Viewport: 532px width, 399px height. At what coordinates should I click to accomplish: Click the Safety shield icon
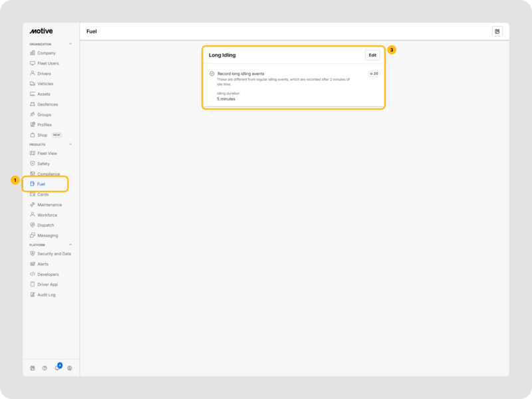[x=33, y=164]
